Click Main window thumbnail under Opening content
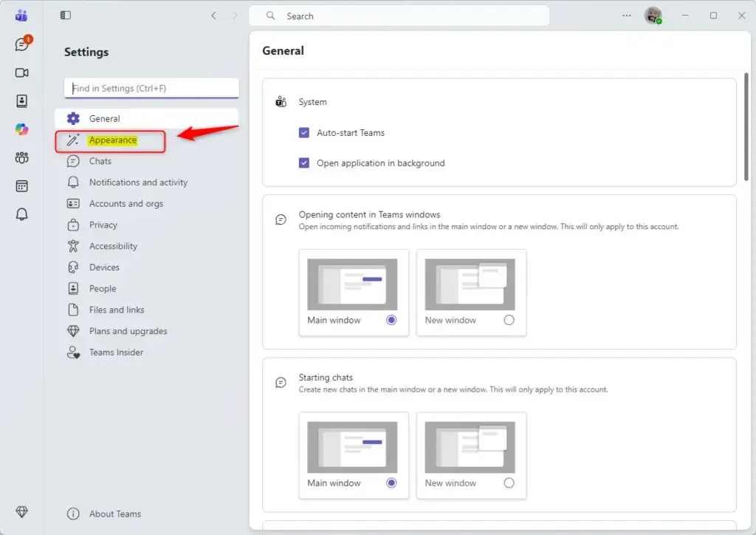756x535 pixels. (x=352, y=284)
